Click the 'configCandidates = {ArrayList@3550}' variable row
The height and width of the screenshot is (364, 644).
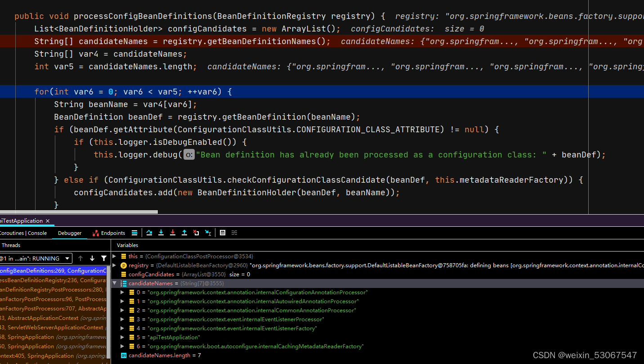click(x=378, y=274)
